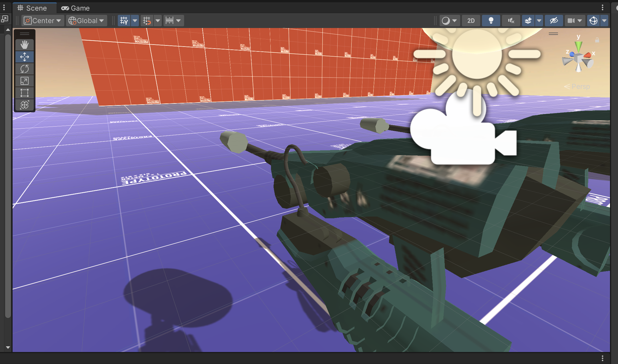Open the Scene view overflow menu
The height and width of the screenshot is (364, 618).
point(603,8)
